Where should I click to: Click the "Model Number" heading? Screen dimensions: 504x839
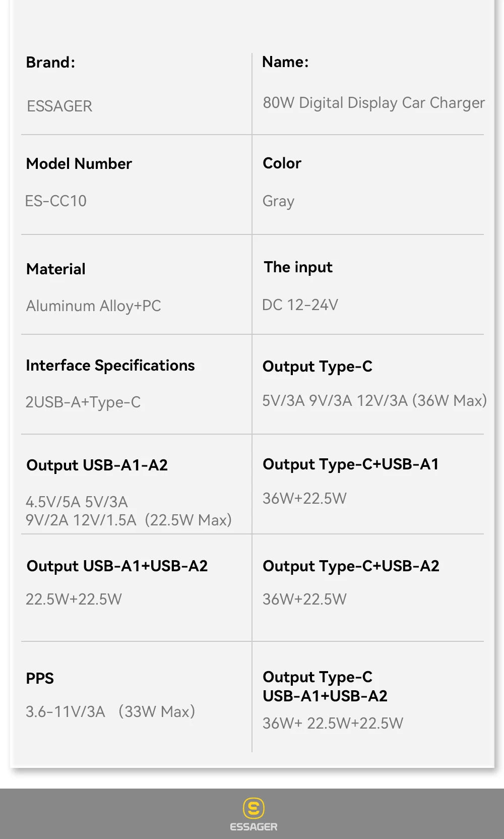tap(79, 164)
